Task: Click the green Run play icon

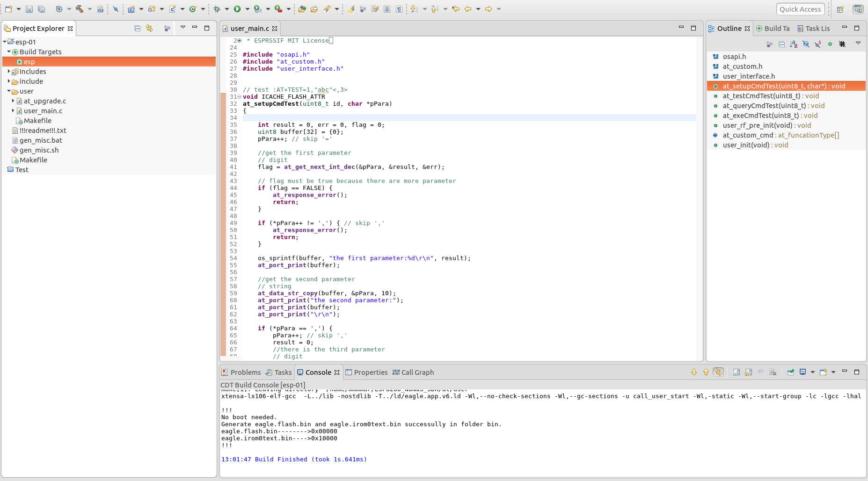Action: point(237,9)
